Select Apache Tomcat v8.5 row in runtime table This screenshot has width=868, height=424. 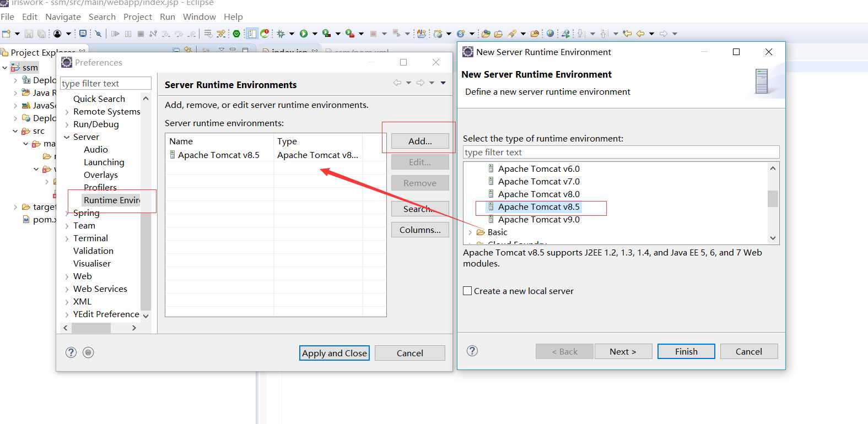pos(276,155)
